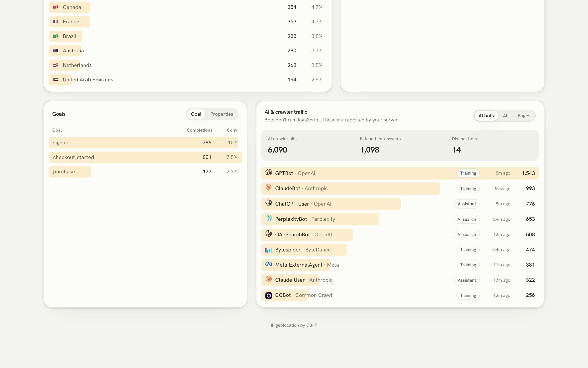
Task: Click the CCBot · Common Crawl label
Action: [303, 295]
